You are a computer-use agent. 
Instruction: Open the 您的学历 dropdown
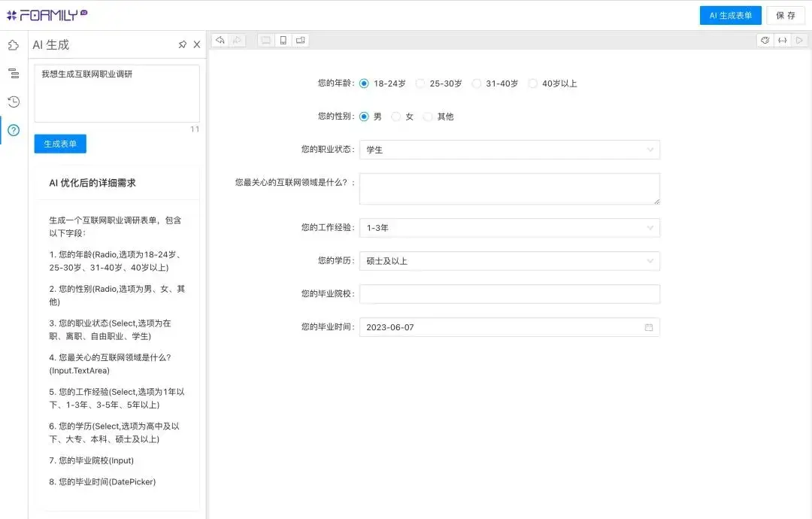tap(510, 261)
